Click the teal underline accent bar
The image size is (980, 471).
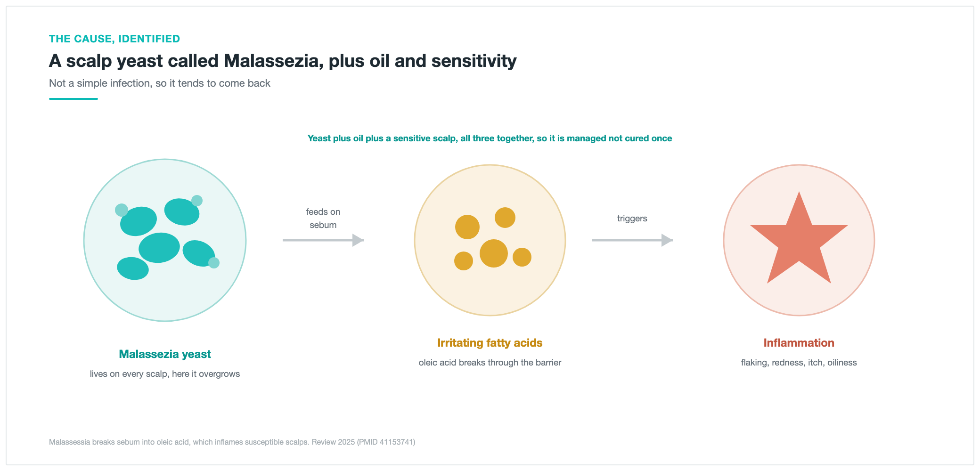73,99
